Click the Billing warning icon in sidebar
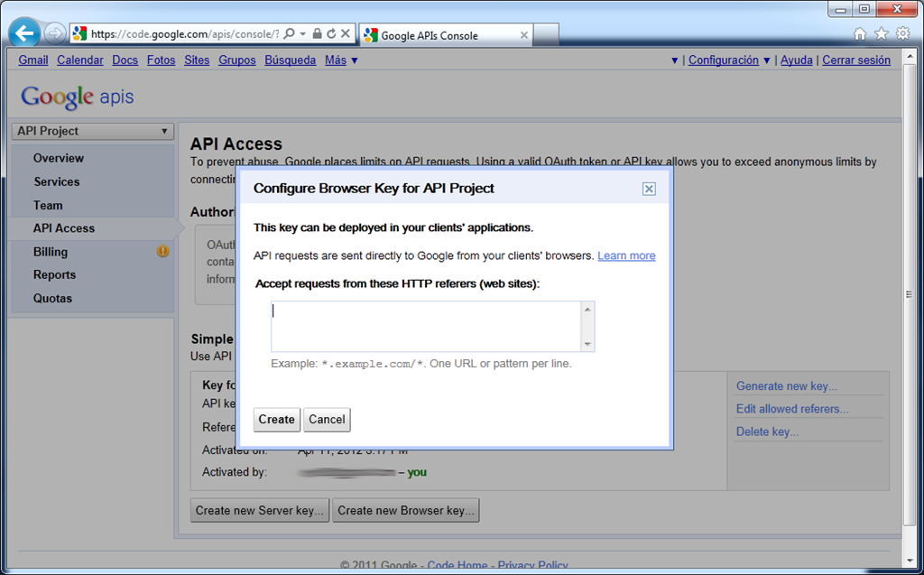 (162, 251)
